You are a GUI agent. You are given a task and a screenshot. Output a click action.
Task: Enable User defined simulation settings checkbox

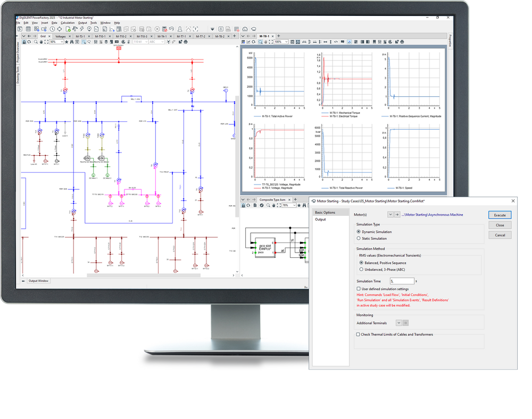359,289
